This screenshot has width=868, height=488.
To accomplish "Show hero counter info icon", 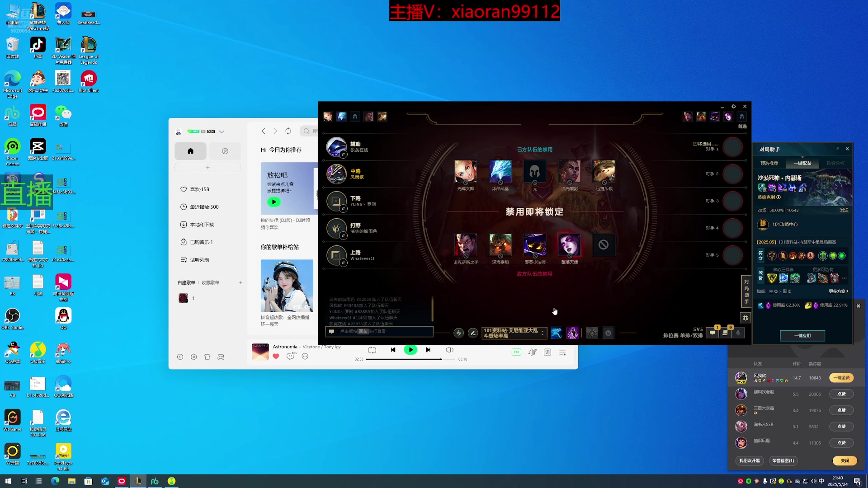I will pos(778,197).
